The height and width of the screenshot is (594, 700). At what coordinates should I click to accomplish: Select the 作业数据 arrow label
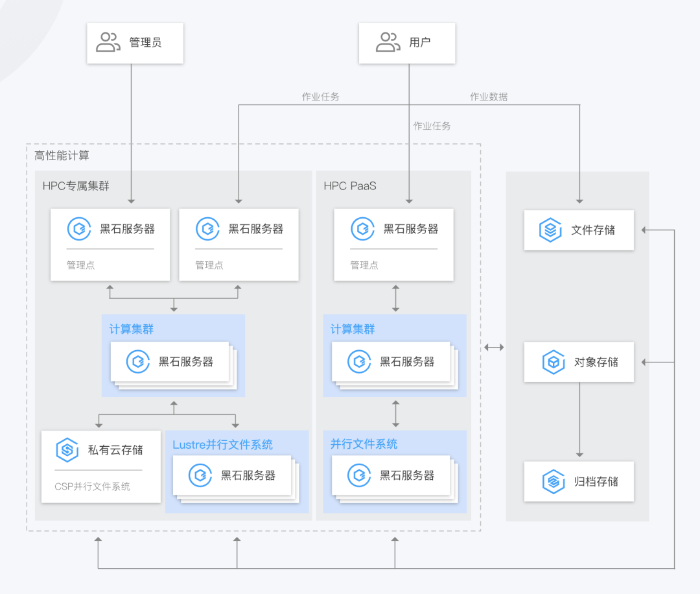coord(489,97)
